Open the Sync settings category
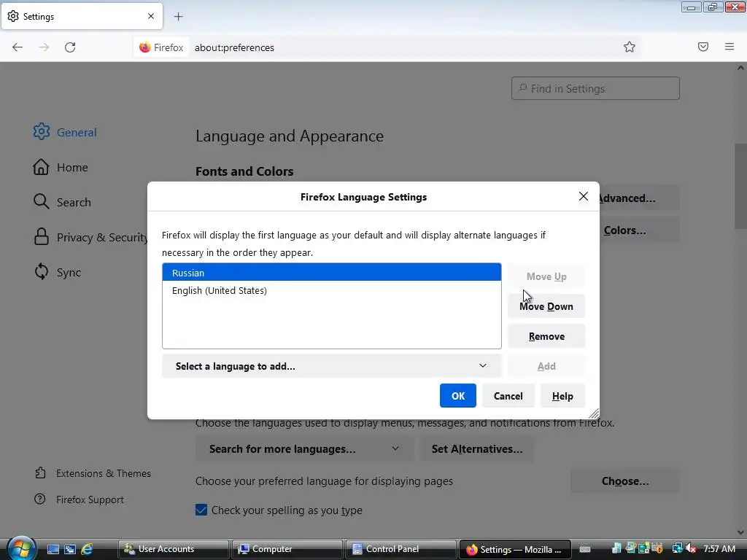This screenshot has height=560, width=747. (57, 272)
